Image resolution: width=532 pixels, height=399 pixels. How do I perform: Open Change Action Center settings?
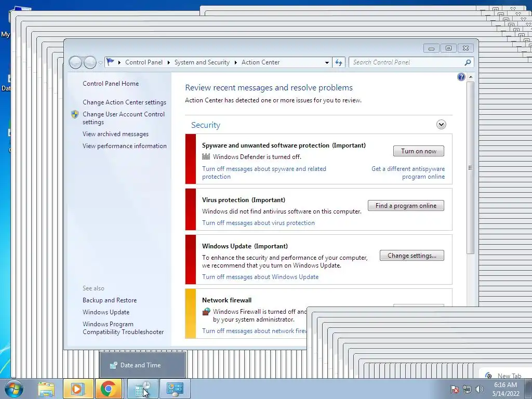click(x=125, y=102)
